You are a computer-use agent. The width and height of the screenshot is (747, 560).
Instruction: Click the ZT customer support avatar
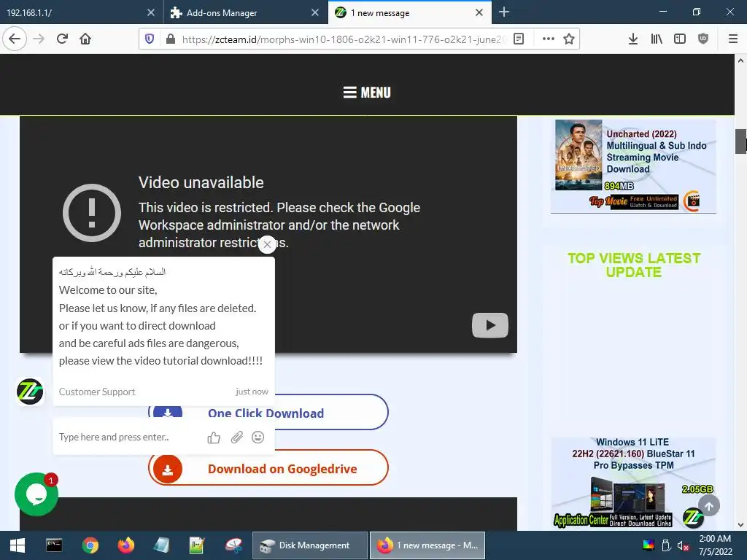point(30,392)
